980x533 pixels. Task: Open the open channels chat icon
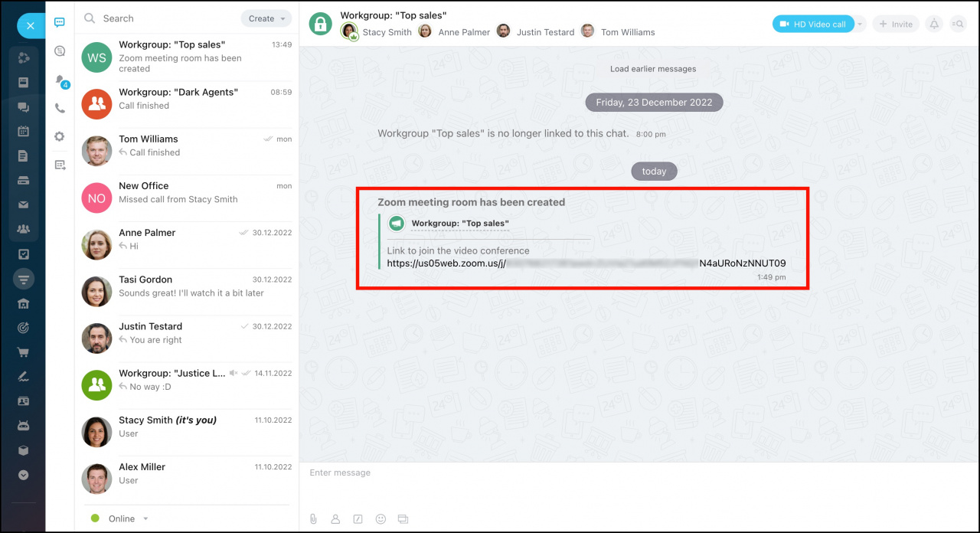point(60,51)
